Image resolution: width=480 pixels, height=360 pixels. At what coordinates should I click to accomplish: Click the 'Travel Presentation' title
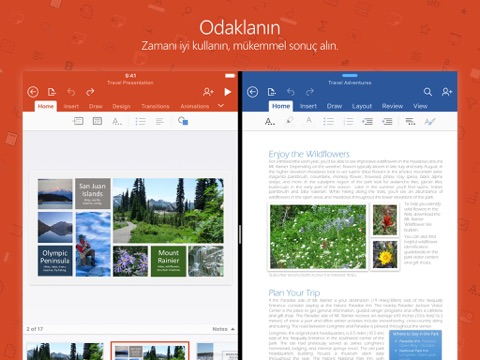pos(130,83)
